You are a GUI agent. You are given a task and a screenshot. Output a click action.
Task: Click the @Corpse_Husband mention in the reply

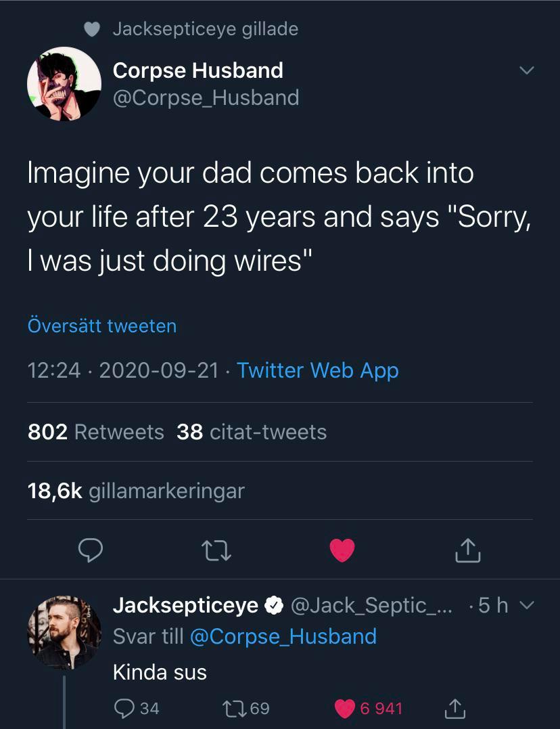[283, 636]
